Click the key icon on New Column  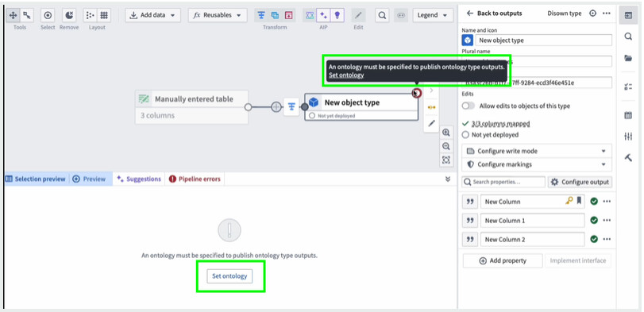569,201
